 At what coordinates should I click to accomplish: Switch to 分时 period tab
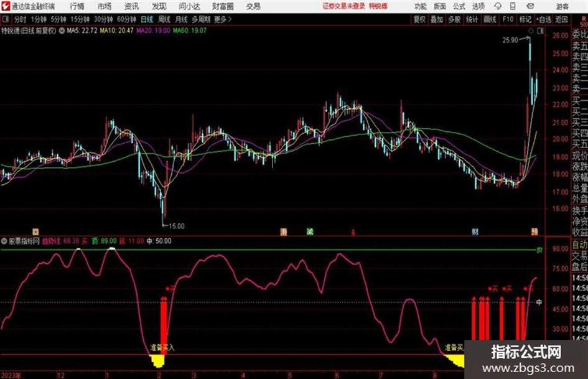[x=21, y=19]
